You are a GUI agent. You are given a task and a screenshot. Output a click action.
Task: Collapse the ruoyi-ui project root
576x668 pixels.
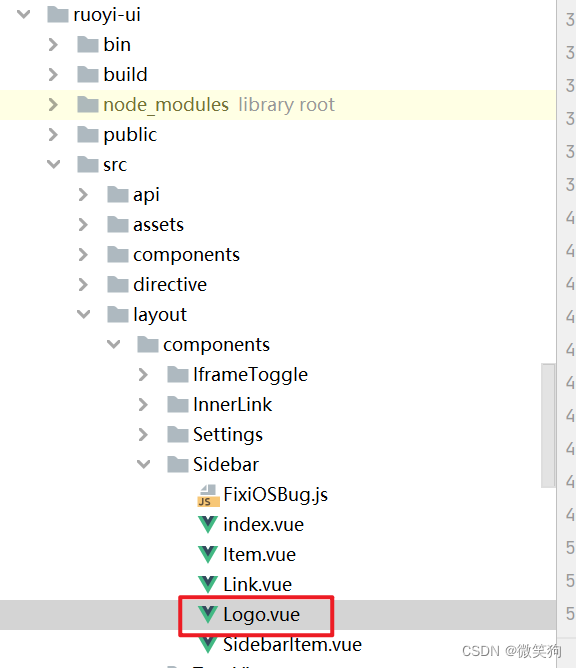23,14
